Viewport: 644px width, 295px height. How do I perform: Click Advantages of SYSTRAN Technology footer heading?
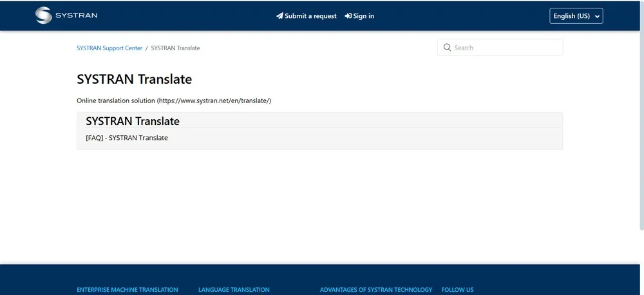[x=376, y=290]
